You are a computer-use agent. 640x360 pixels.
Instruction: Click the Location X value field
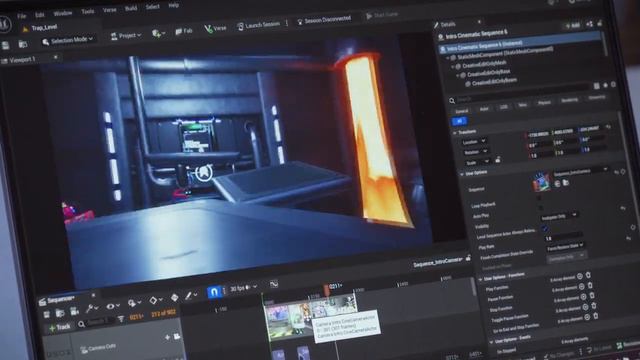click(x=538, y=134)
